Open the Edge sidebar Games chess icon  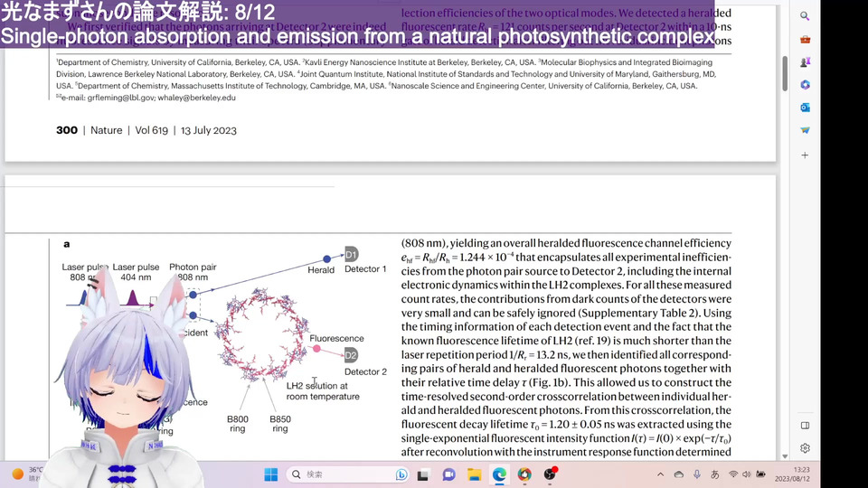[x=805, y=62]
